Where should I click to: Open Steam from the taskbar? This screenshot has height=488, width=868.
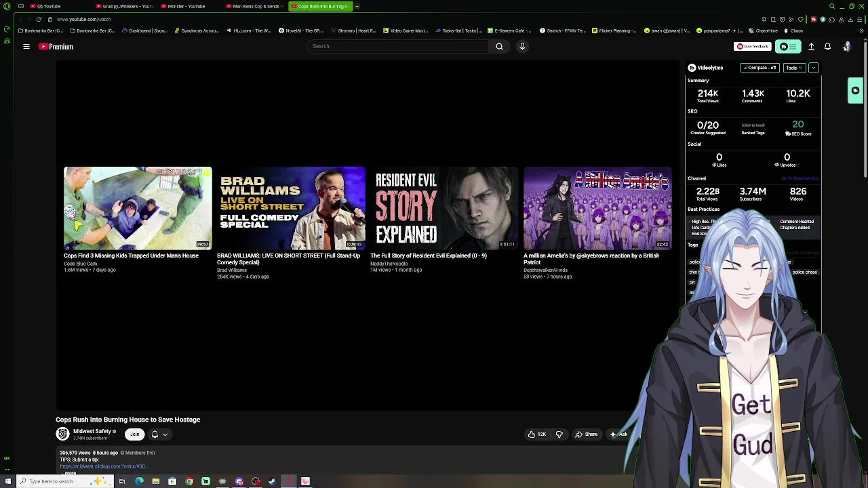click(x=272, y=481)
